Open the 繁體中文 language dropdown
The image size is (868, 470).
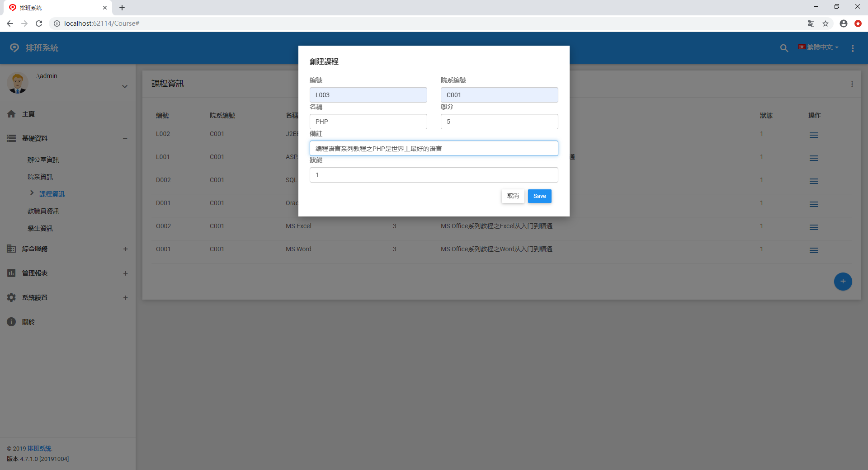pyautogui.click(x=818, y=47)
